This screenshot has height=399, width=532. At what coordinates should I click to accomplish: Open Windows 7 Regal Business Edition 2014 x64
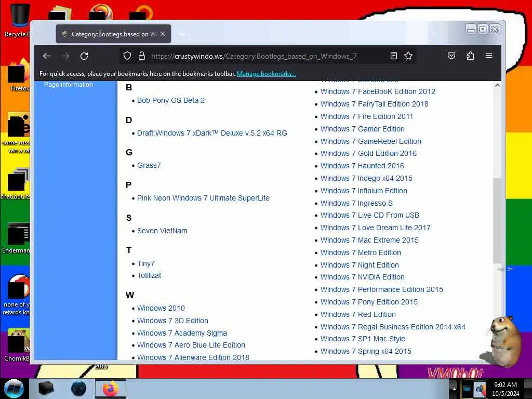393,327
